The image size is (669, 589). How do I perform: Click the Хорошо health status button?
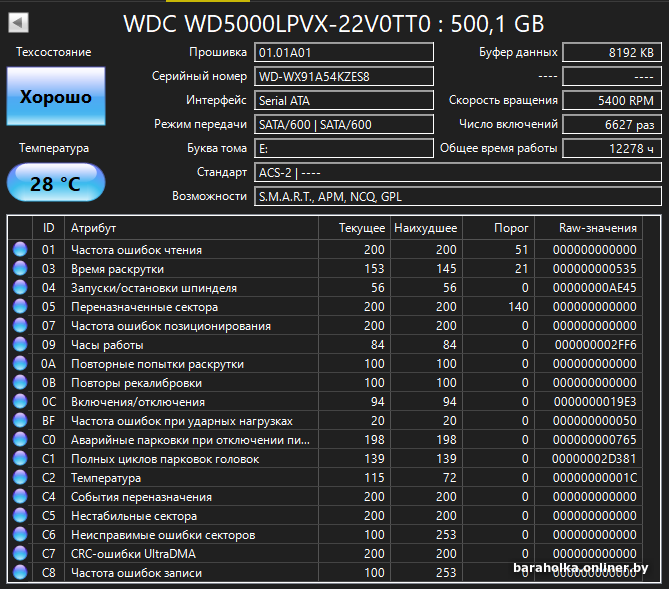point(56,96)
